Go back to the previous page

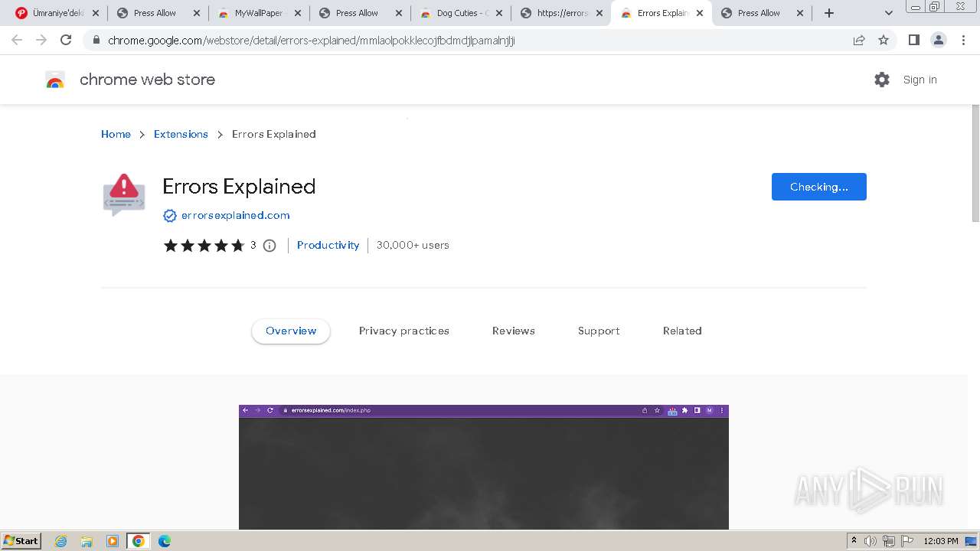coord(17,40)
